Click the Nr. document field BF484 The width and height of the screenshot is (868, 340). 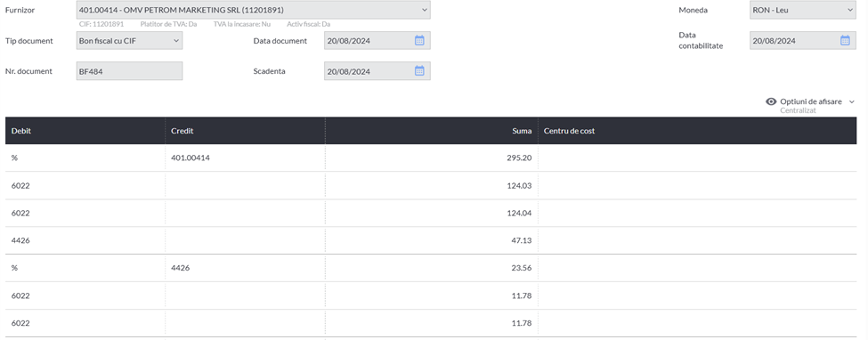coord(129,71)
